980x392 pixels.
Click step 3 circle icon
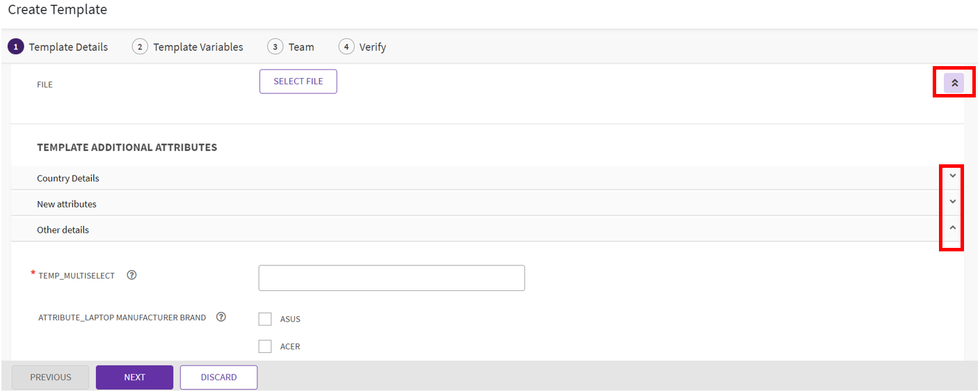click(x=275, y=47)
